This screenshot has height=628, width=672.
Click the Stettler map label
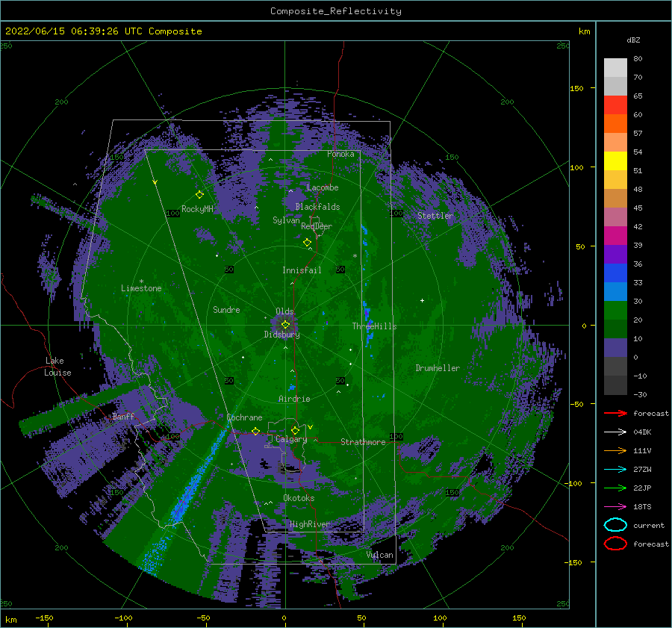coord(435,216)
